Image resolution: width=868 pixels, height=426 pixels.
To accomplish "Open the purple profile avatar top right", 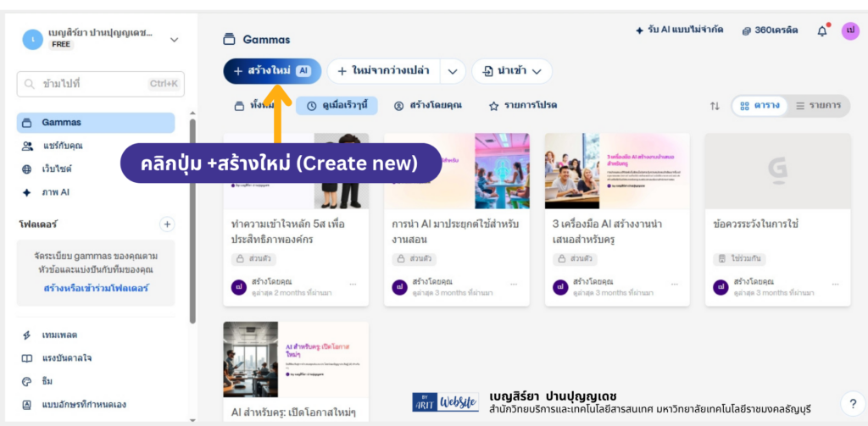I will pos(851,30).
